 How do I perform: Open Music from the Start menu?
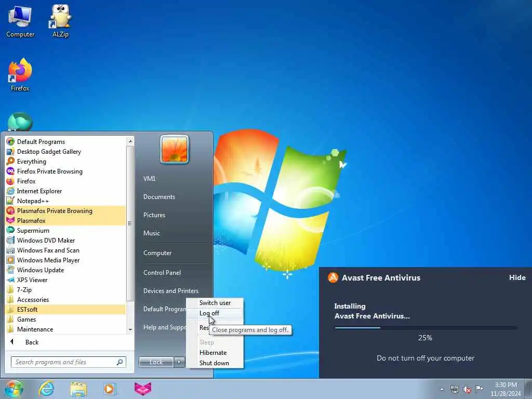point(152,233)
